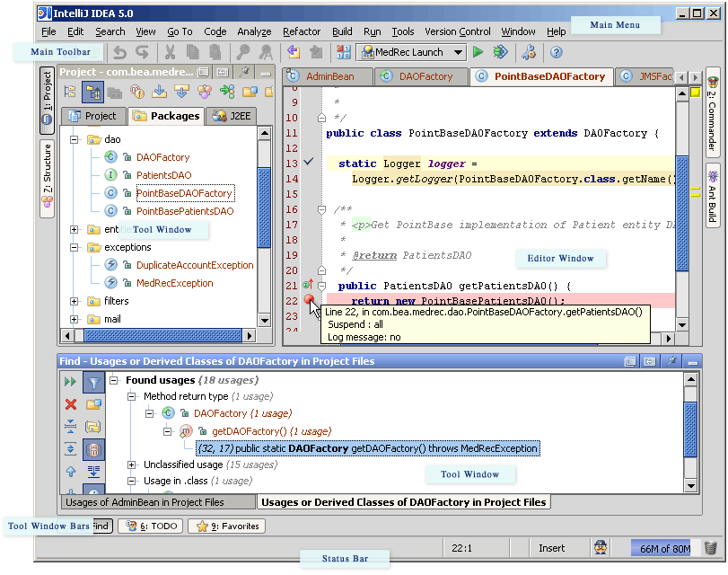Open the 9: Favorites tool window button
728x575 pixels.
(227, 526)
